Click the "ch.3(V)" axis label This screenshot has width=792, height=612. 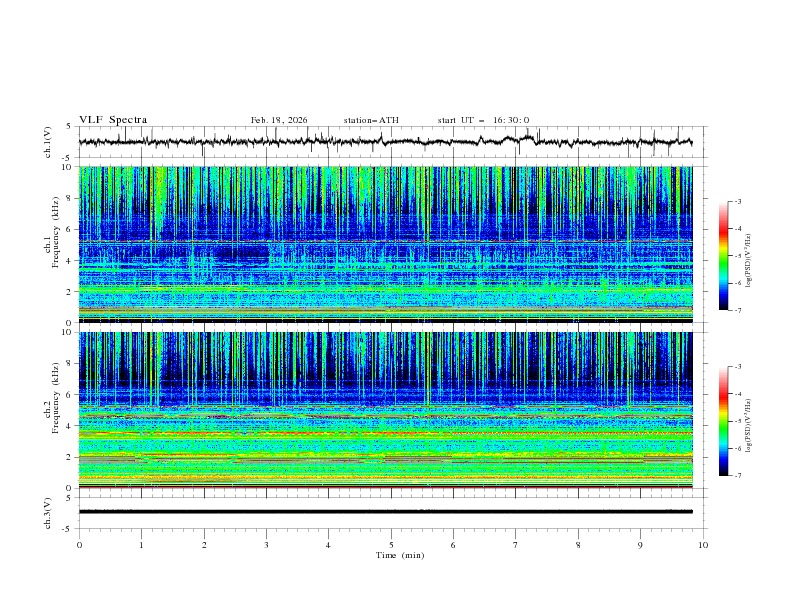tap(48, 513)
